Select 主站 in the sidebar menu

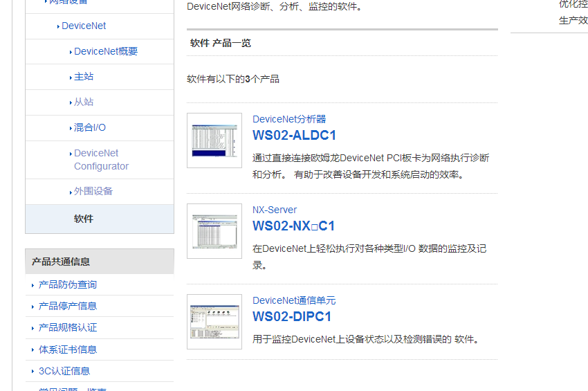coord(84,77)
